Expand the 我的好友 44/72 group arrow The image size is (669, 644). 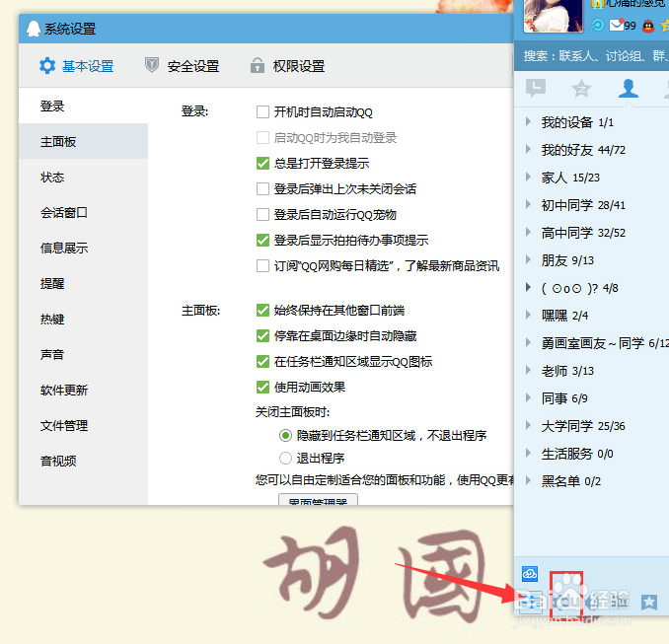click(528, 149)
